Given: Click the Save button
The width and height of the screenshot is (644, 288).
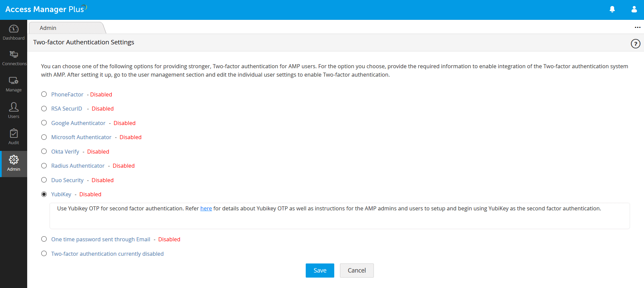Looking at the screenshot, I should (320, 271).
